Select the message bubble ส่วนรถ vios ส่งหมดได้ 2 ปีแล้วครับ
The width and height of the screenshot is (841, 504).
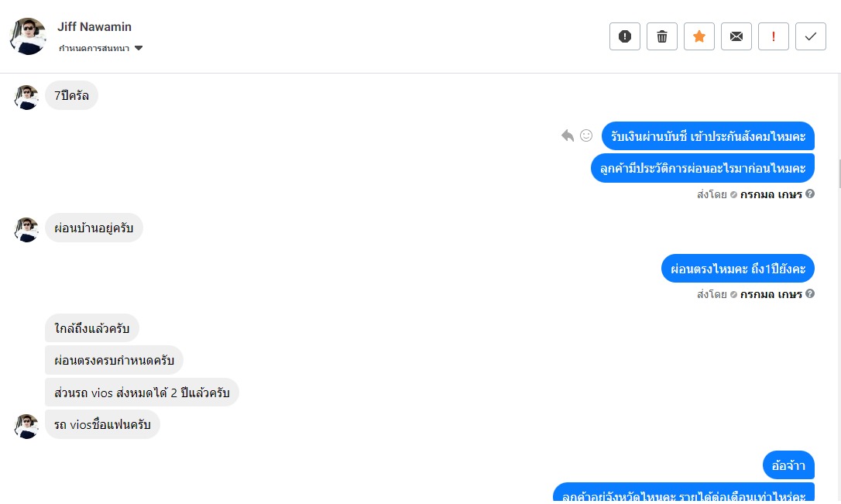point(142,393)
